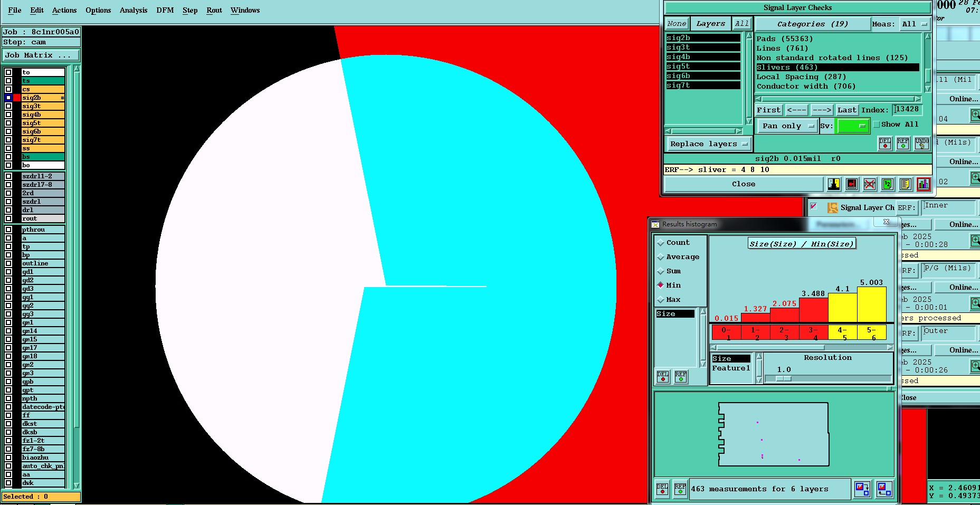Click the board outline thumbnail in histogram window

click(x=774, y=434)
